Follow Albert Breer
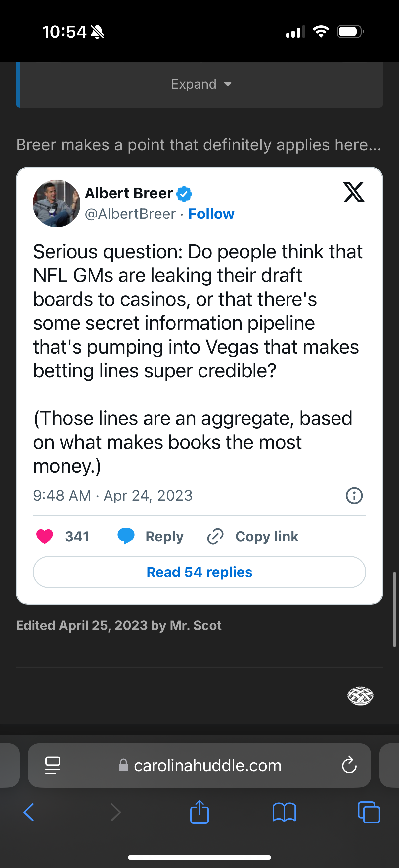 [x=211, y=214]
